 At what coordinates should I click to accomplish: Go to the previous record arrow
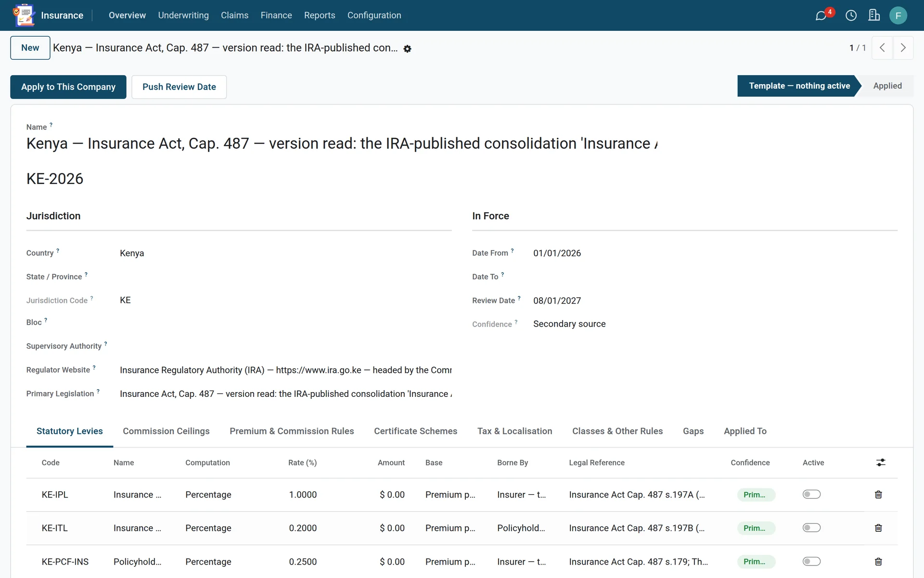pos(882,48)
